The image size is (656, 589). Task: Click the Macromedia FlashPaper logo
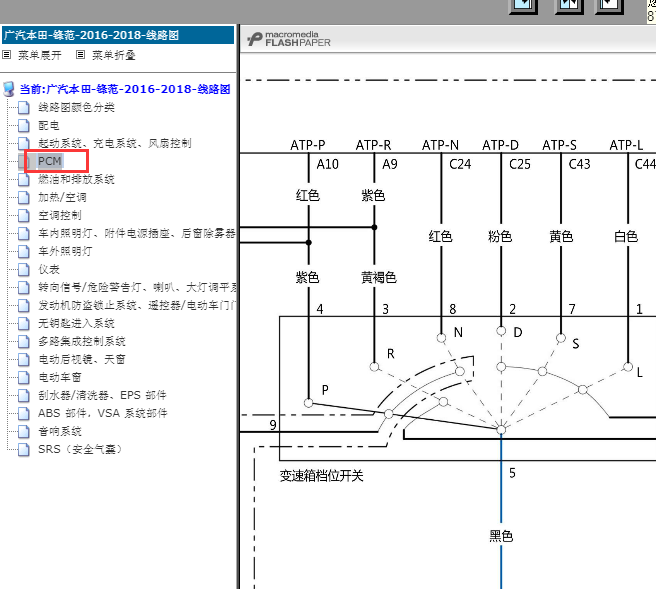tap(289, 39)
